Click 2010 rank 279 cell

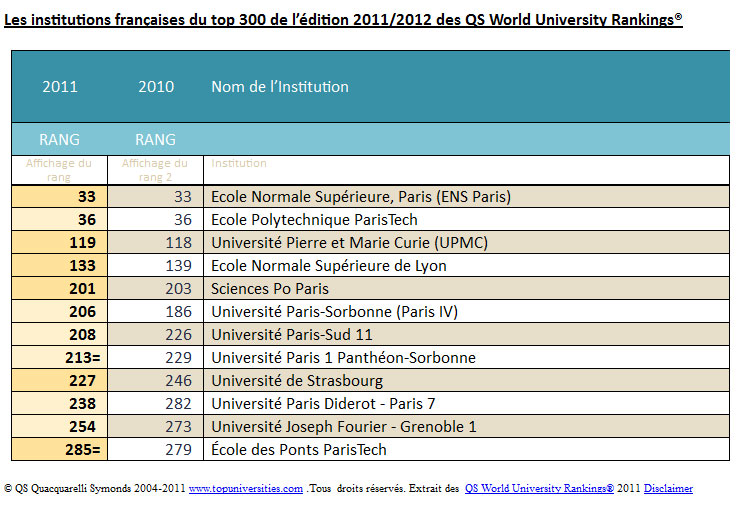155,449
